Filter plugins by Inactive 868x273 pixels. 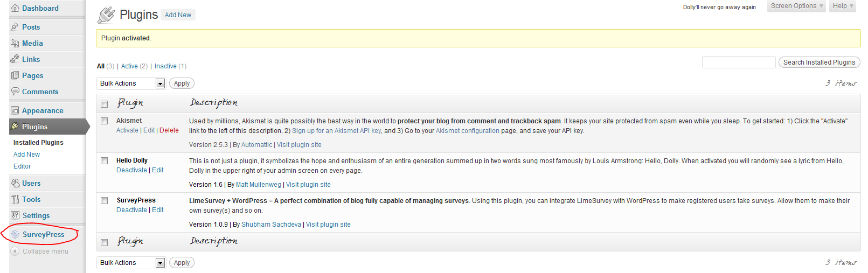pyautogui.click(x=165, y=66)
